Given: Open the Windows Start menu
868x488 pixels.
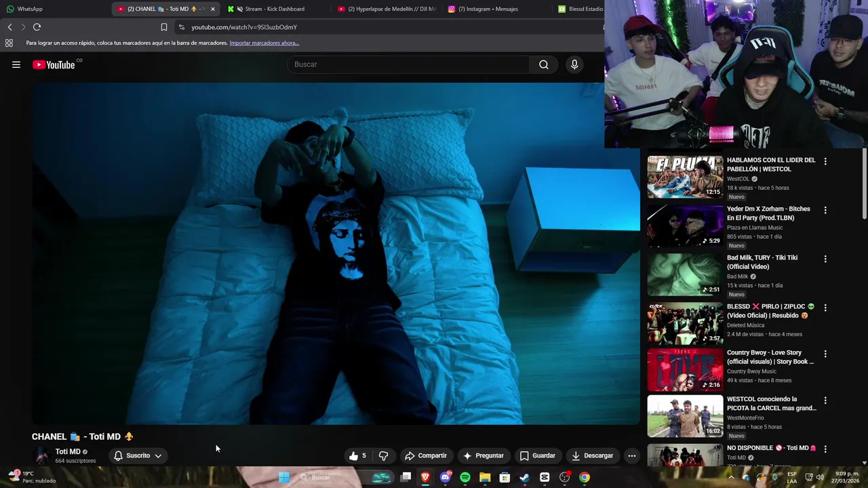Looking at the screenshot, I should click(x=284, y=477).
